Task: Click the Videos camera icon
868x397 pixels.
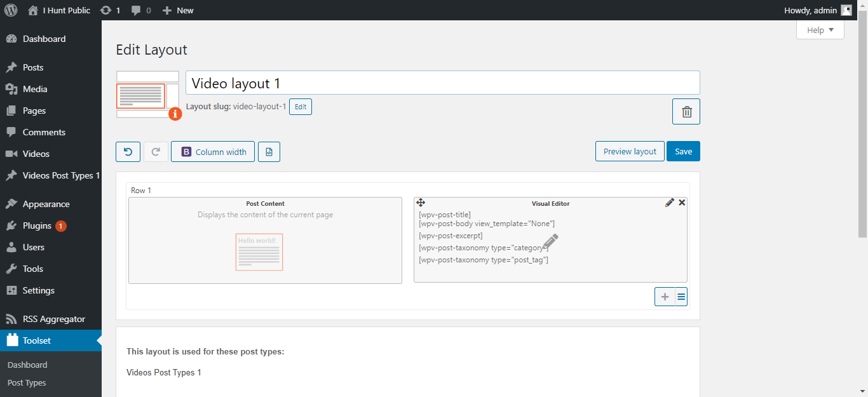Action: pyautogui.click(x=11, y=154)
